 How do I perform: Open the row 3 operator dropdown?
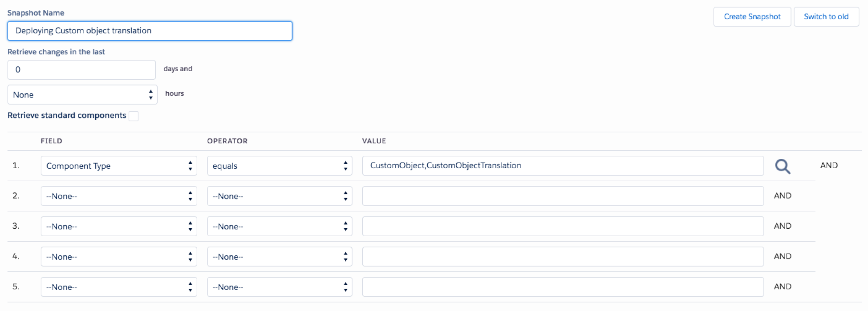pyautogui.click(x=279, y=226)
